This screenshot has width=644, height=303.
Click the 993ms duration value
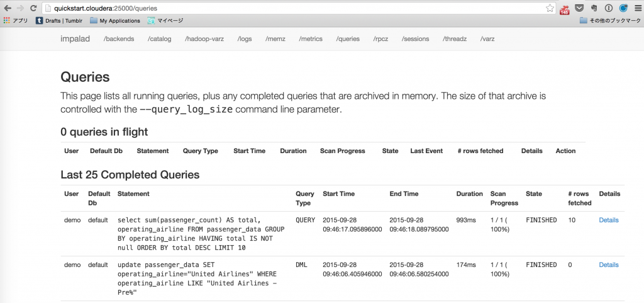[x=466, y=220]
